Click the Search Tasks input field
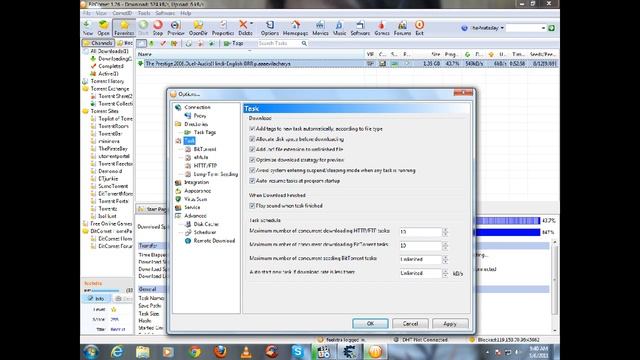This screenshot has width=640, height=360. click(x=279, y=43)
